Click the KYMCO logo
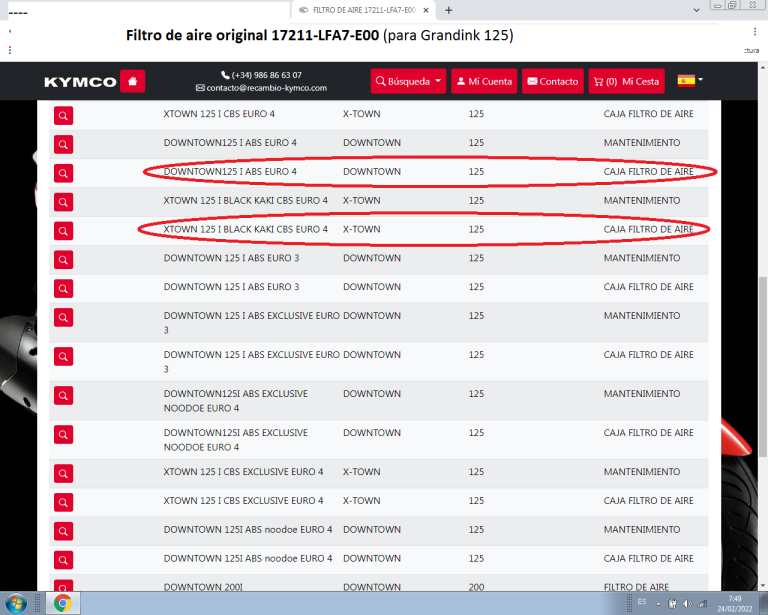Screen dimensions: 768x615 (x=80, y=82)
